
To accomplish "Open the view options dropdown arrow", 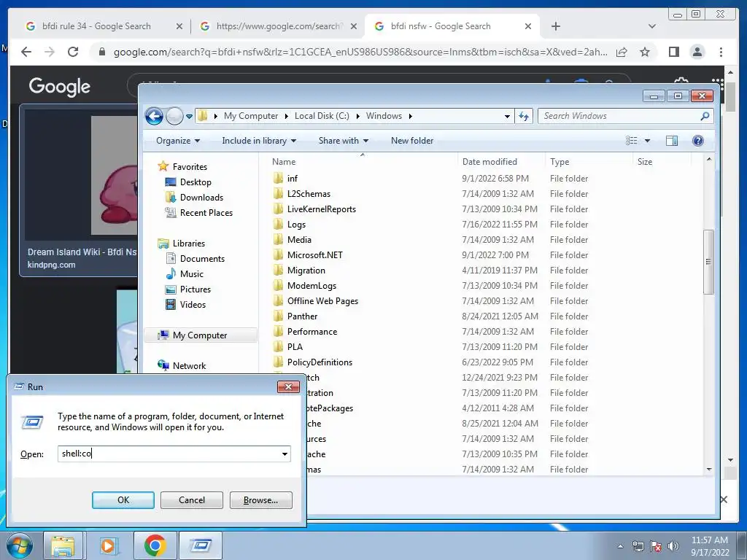I will click(x=647, y=141).
